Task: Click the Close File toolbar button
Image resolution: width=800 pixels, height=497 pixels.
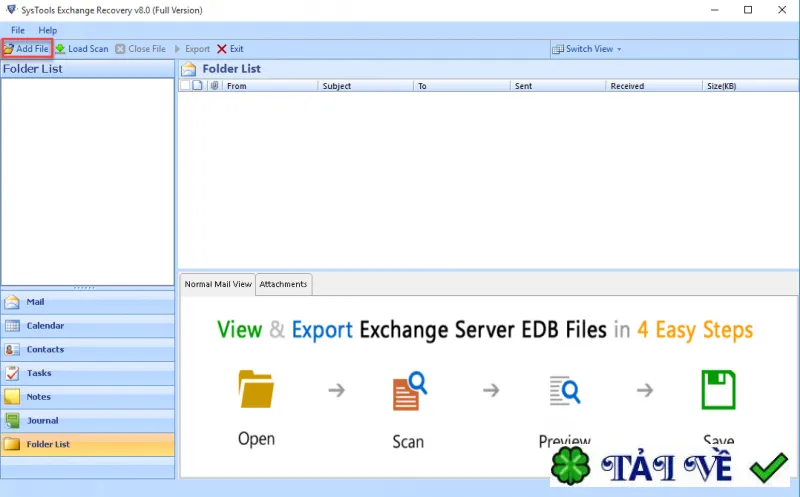Action: (x=141, y=49)
